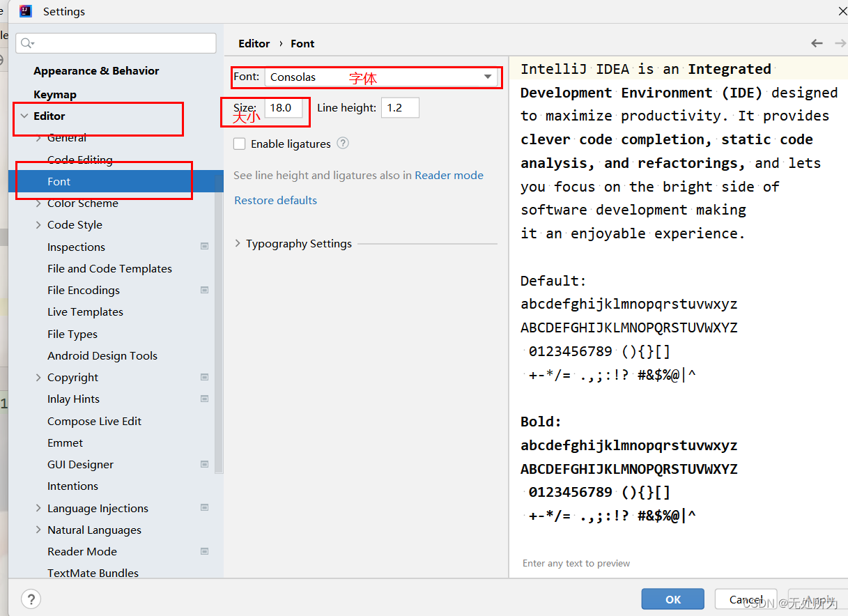848x616 pixels.
Task: Open File Encodings settings
Action: [x=84, y=290]
